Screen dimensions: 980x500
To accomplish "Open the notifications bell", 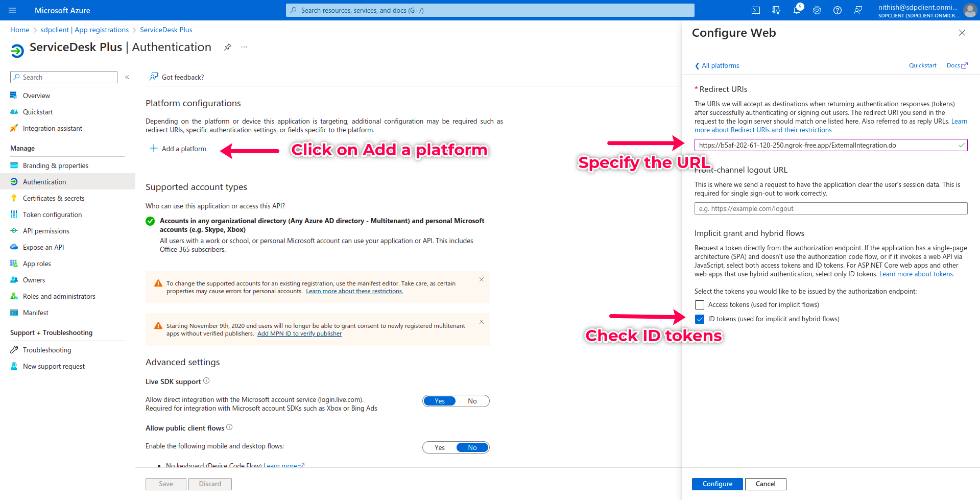I will tap(797, 10).
